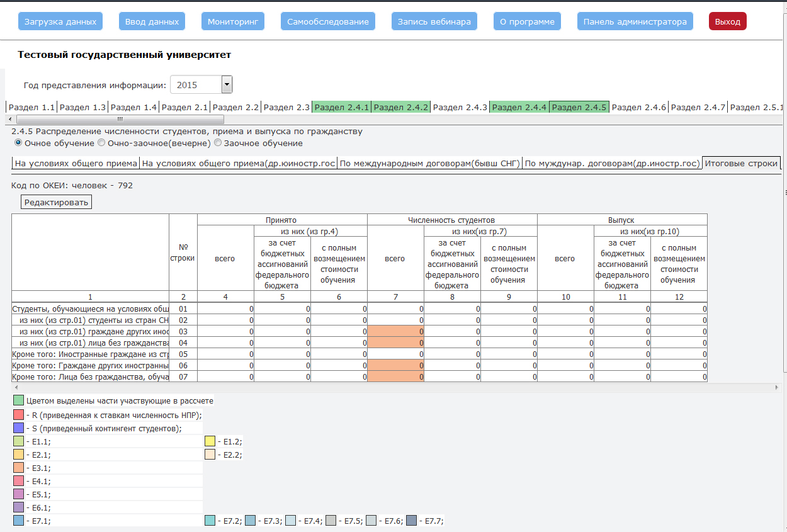Open tab "Раздел 2.4.7"
This screenshot has height=532, width=787.
coord(698,107)
